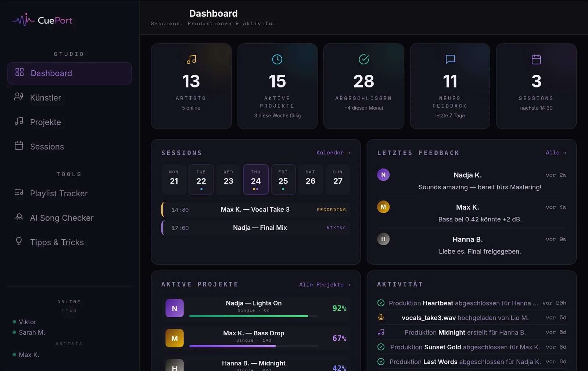Click the Nadja — Lights On progress bar
This screenshot has height=371, width=588.
[x=254, y=316]
